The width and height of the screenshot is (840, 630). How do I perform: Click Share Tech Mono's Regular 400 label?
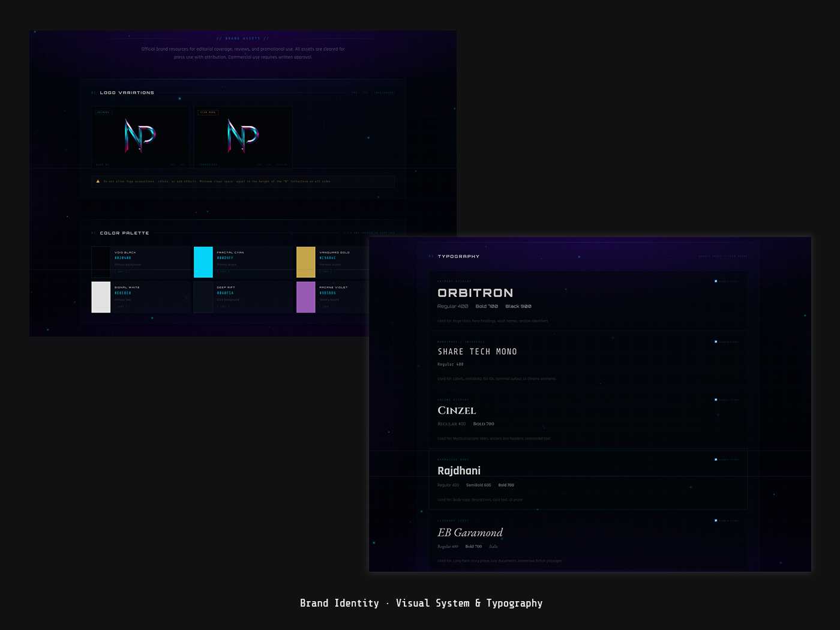tap(451, 364)
